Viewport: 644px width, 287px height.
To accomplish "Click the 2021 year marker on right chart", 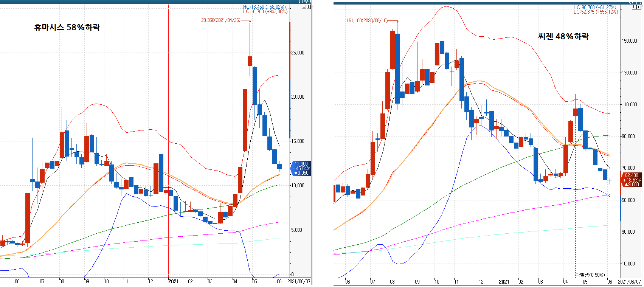I will (504, 282).
